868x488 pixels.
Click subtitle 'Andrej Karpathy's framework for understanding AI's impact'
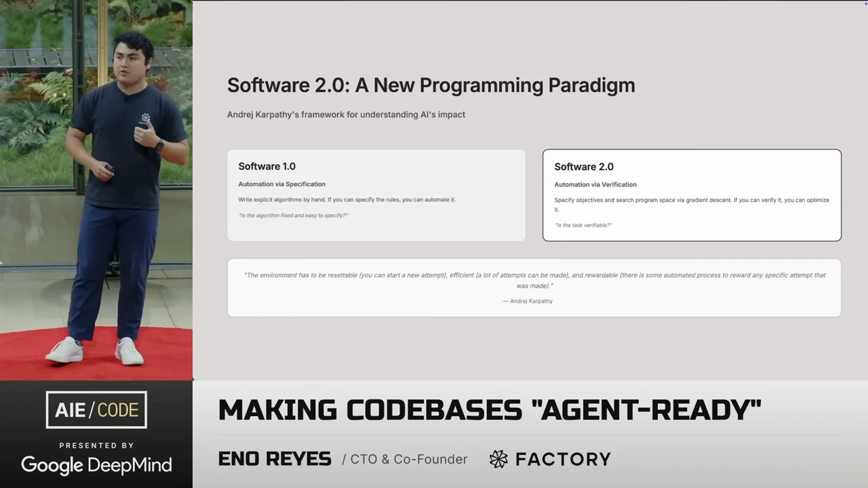click(x=346, y=115)
